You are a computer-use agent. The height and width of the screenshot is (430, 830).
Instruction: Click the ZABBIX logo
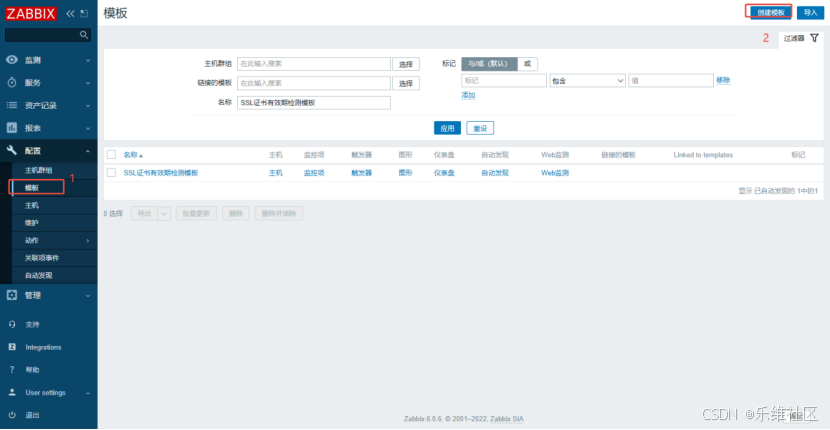(x=31, y=13)
